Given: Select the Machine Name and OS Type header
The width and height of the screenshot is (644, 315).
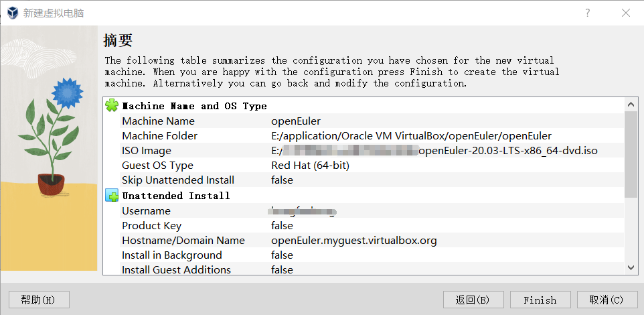Looking at the screenshot, I should (195, 106).
